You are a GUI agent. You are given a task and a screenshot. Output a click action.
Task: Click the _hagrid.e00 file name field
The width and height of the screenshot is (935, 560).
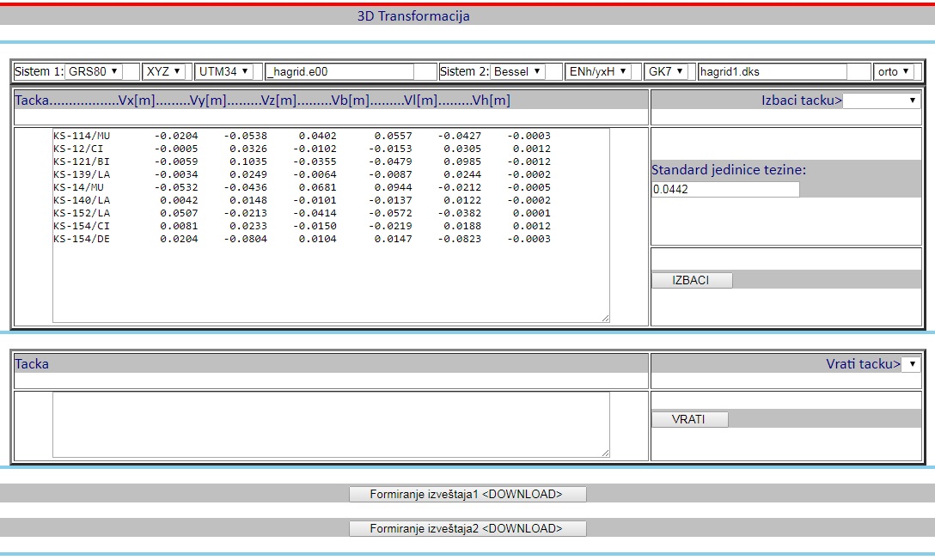[339, 71]
